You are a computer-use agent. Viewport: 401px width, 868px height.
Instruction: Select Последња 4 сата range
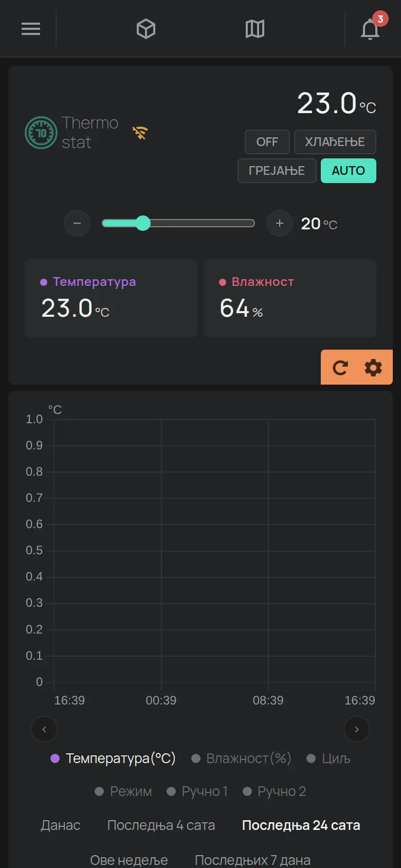pyautogui.click(x=161, y=825)
